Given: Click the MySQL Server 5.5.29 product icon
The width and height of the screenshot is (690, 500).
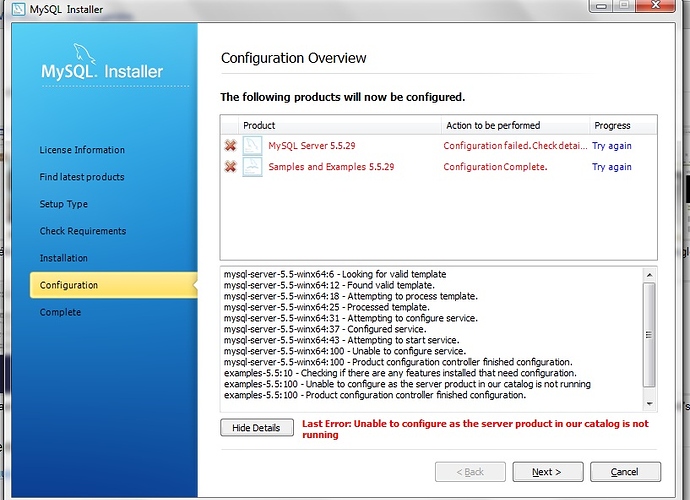Looking at the screenshot, I should (x=252, y=145).
